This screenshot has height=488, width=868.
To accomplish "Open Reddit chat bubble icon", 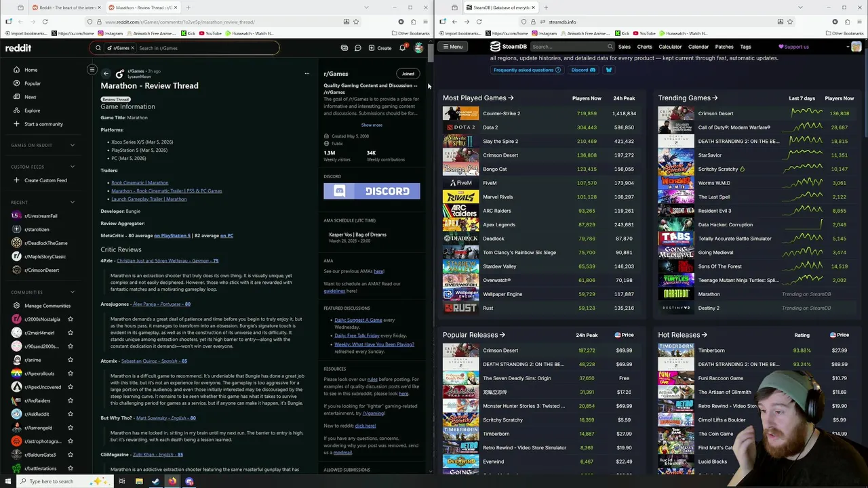I will coord(357,48).
